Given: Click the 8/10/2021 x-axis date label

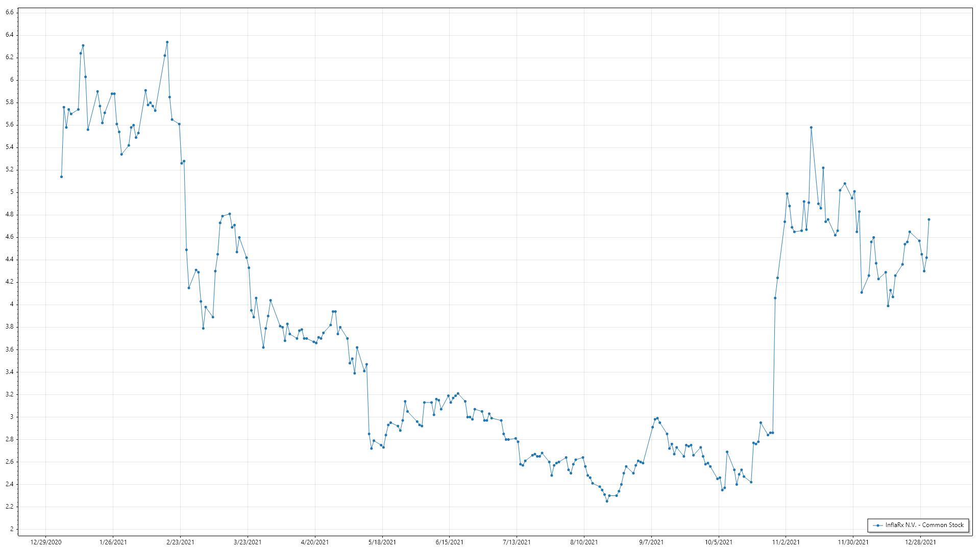Looking at the screenshot, I should (x=584, y=542).
